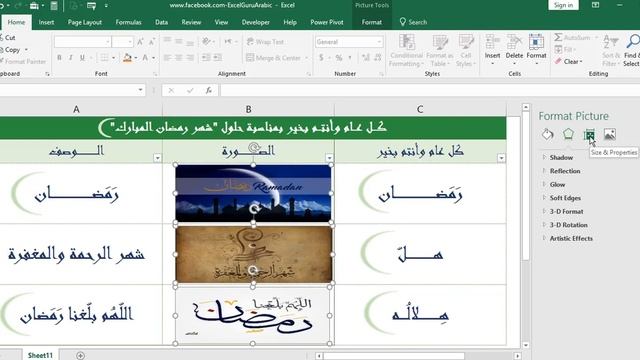Expand the Glow section
This screenshot has height=360, width=640.
(x=557, y=184)
